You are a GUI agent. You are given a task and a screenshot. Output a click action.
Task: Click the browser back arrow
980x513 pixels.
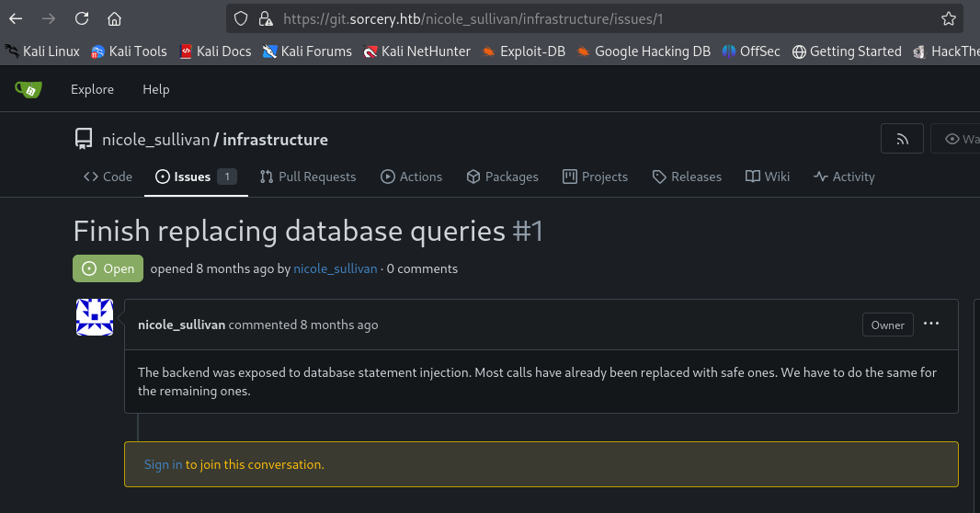click(x=16, y=18)
